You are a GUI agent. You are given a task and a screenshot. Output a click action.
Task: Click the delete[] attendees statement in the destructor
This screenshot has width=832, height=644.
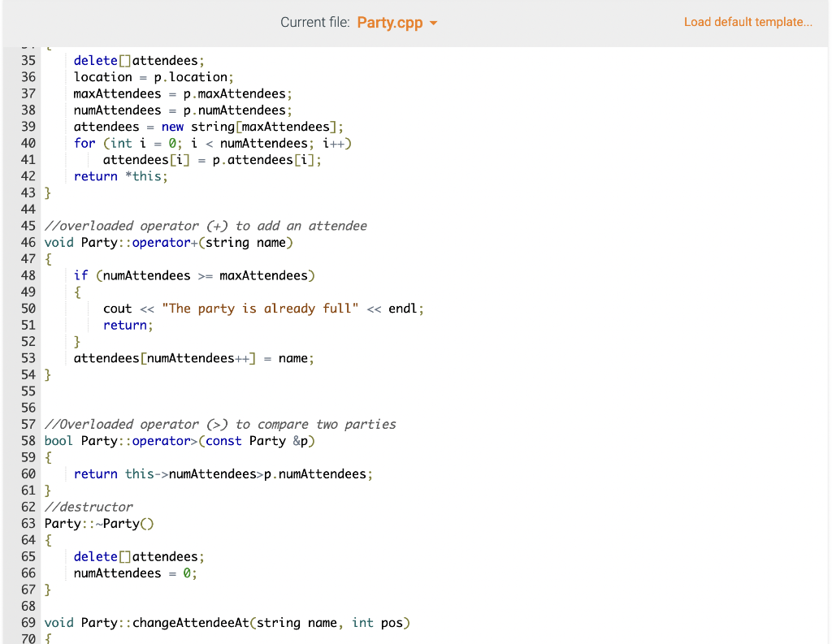tap(138, 556)
